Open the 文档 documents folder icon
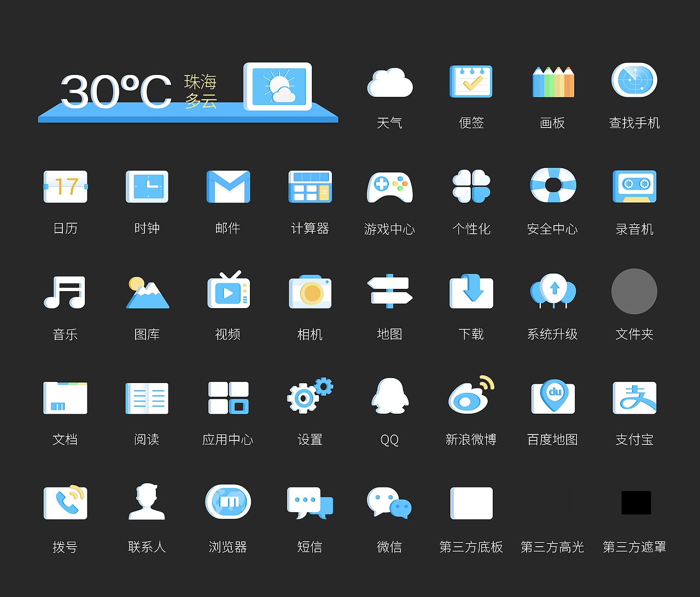The width and height of the screenshot is (700, 597). [x=65, y=398]
